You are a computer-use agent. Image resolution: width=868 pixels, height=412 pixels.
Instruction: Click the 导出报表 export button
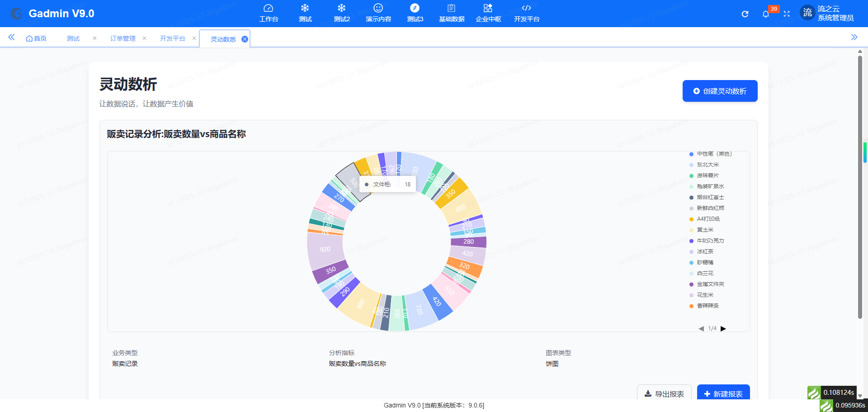point(664,393)
